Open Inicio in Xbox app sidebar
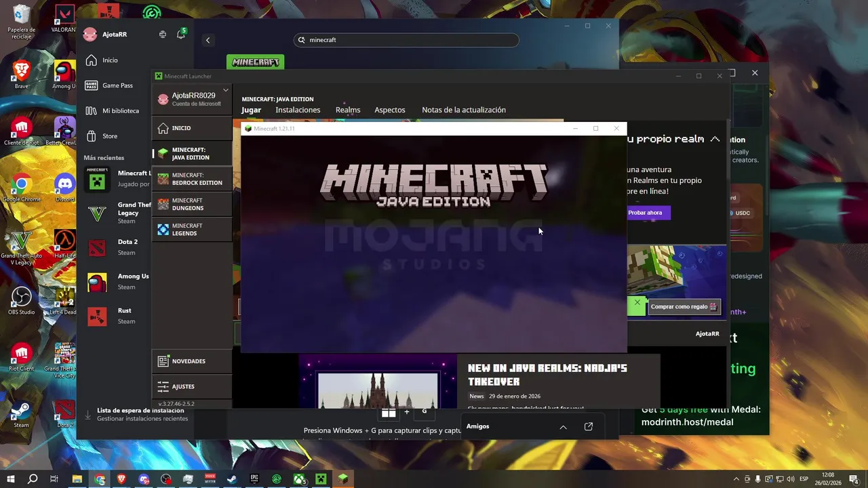Image resolution: width=868 pixels, height=488 pixels. click(x=110, y=60)
